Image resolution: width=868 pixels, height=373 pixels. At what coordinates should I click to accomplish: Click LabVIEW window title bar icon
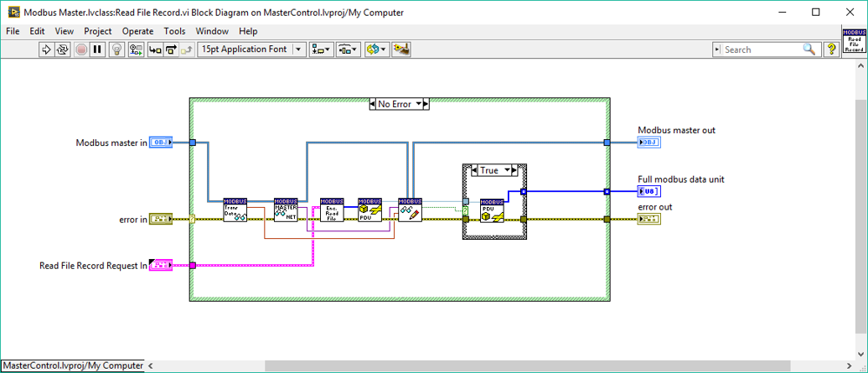click(x=14, y=13)
